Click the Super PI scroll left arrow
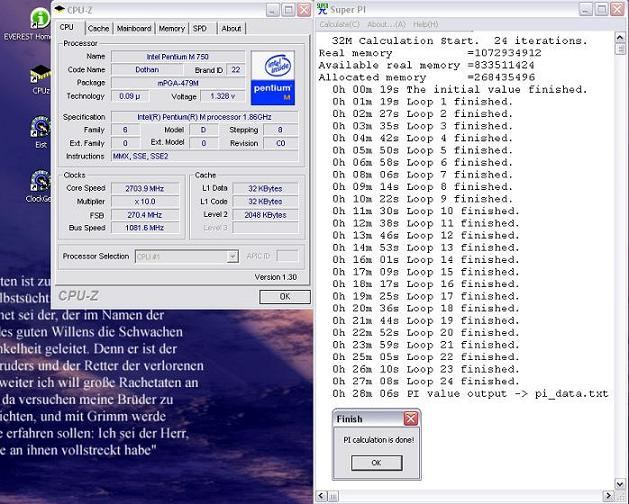The image size is (629, 504). click(x=322, y=496)
